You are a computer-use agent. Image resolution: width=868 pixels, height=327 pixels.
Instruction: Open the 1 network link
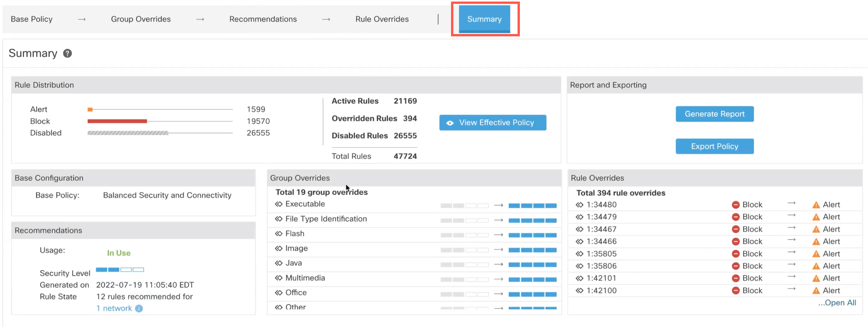(114, 308)
